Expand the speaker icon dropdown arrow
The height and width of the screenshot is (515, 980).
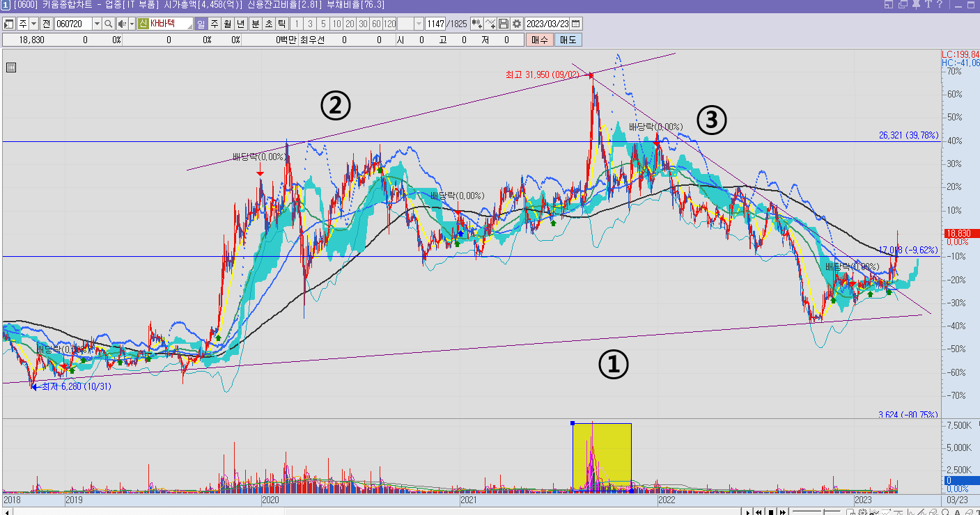130,24
